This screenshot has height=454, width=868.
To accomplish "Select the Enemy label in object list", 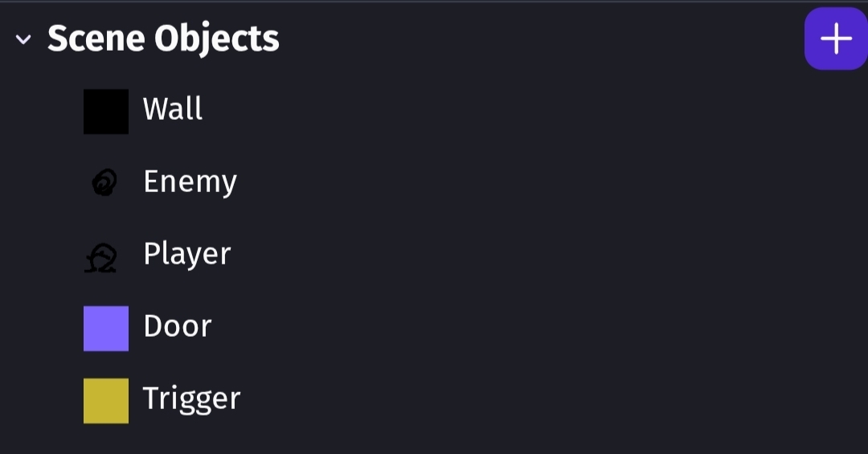I will [190, 182].
